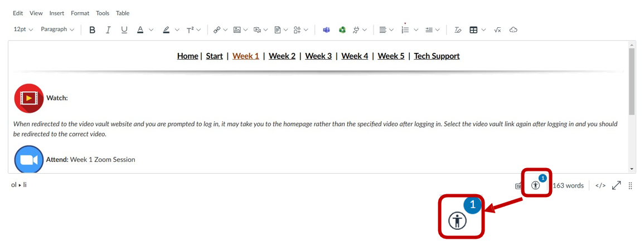Click the insert media icon
644x246 pixels.
pyautogui.click(x=257, y=30)
